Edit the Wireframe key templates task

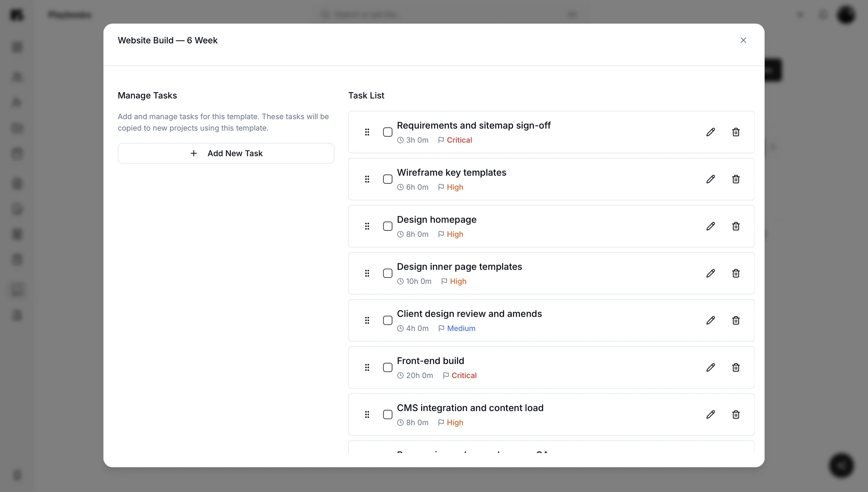click(x=710, y=179)
